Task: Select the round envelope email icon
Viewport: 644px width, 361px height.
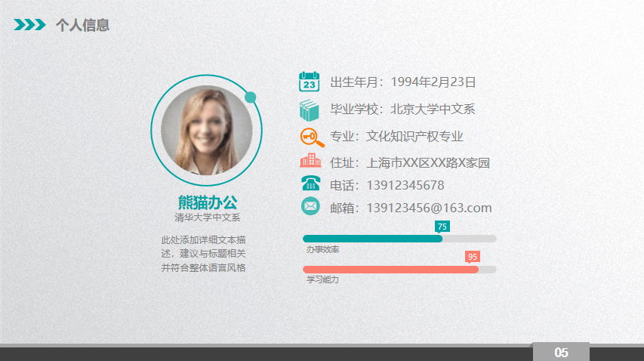Action: [x=310, y=206]
